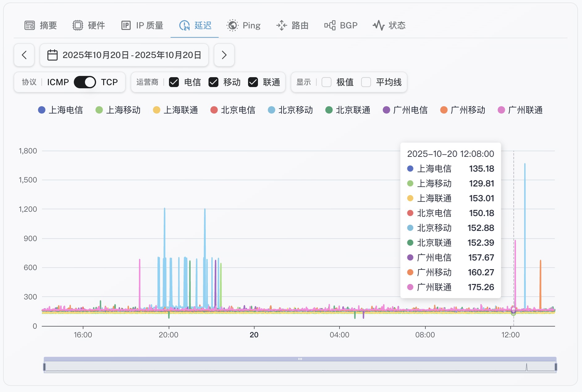This screenshot has width=582, height=392.
Task: Click the calendar icon in date picker
Action: (52, 55)
